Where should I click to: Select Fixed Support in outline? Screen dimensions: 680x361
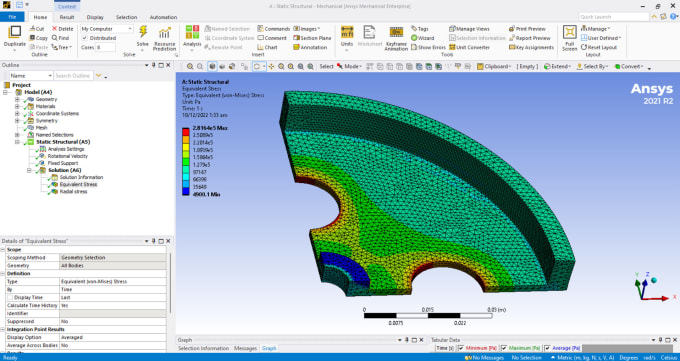(x=62, y=163)
